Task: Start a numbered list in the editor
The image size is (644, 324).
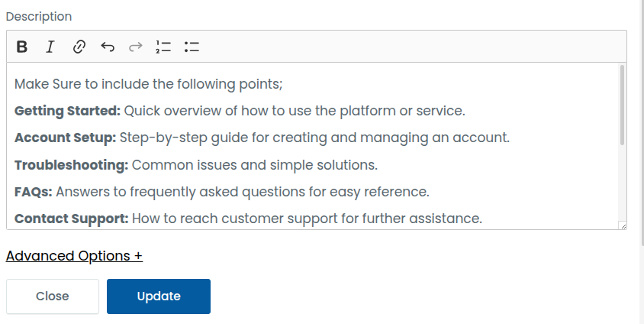Action: click(x=163, y=47)
